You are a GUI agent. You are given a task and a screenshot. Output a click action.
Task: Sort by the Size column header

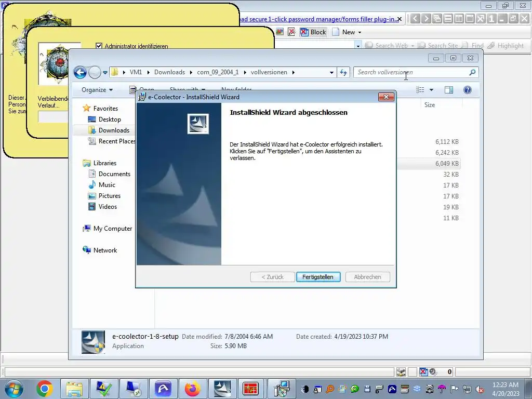[430, 105]
